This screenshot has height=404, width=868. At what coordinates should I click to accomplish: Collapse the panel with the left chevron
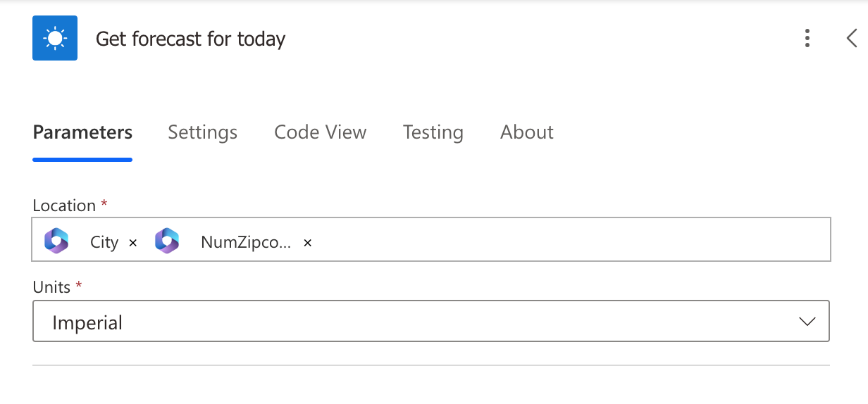pos(852,38)
